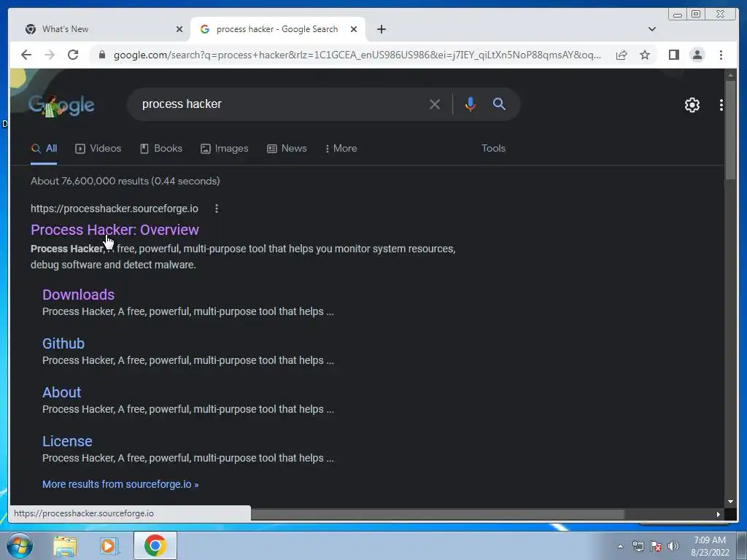Click the browser forward arrow

coord(50,55)
